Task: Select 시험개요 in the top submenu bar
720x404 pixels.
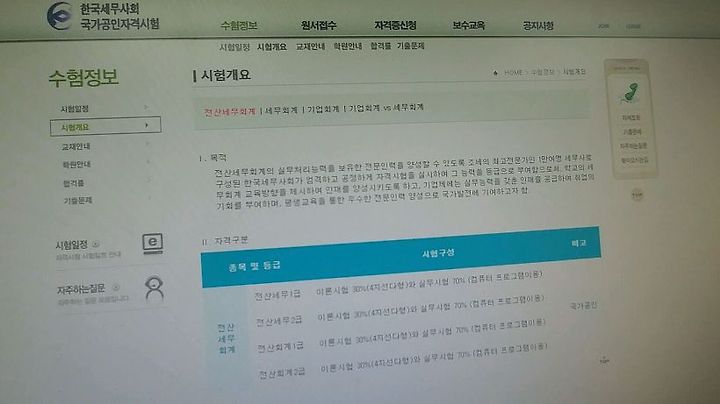Action: (272, 47)
